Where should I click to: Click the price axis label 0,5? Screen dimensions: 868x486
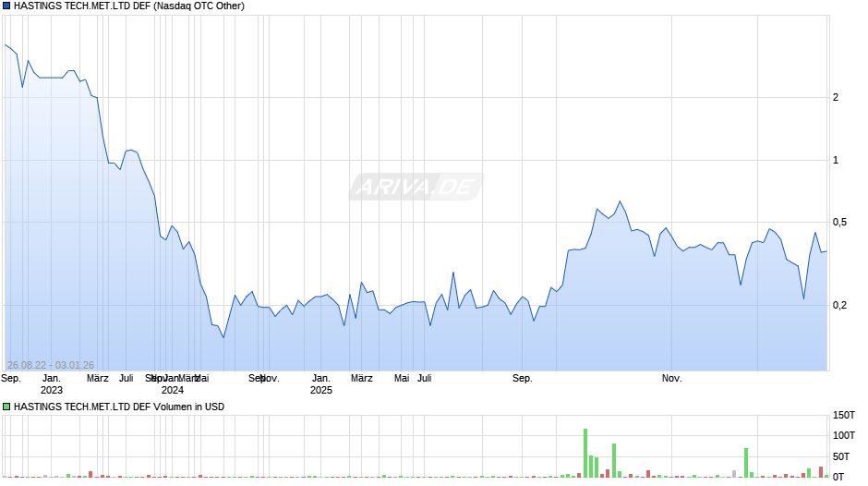839,223
